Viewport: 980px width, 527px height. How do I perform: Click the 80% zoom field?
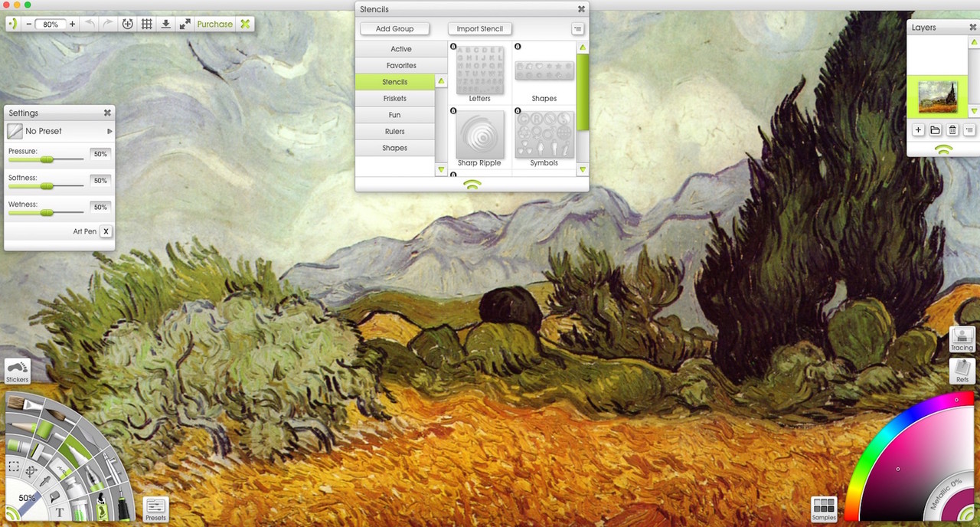(x=51, y=24)
